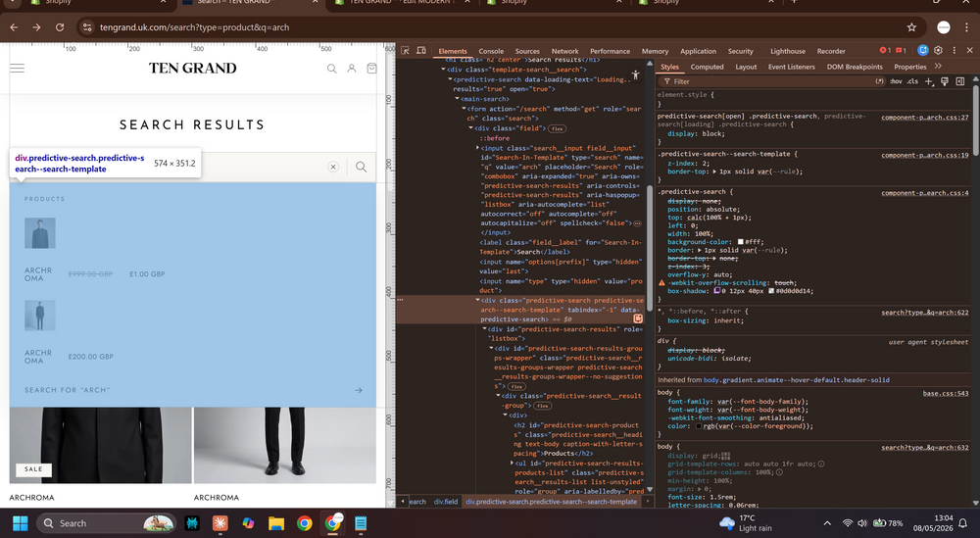Image resolution: width=980 pixels, height=538 pixels.
Task: Open the Event Listeners tab
Action: (791, 67)
